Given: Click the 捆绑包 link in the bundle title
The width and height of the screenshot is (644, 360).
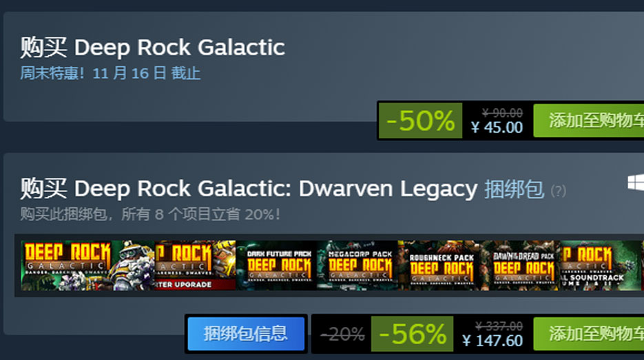Looking at the screenshot, I should [x=515, y=189].
